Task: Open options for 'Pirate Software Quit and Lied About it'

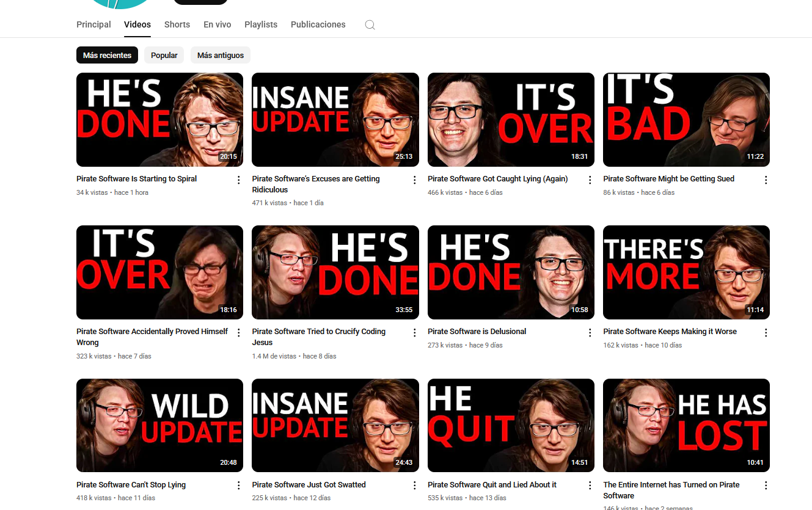Action: coord(590,486)
